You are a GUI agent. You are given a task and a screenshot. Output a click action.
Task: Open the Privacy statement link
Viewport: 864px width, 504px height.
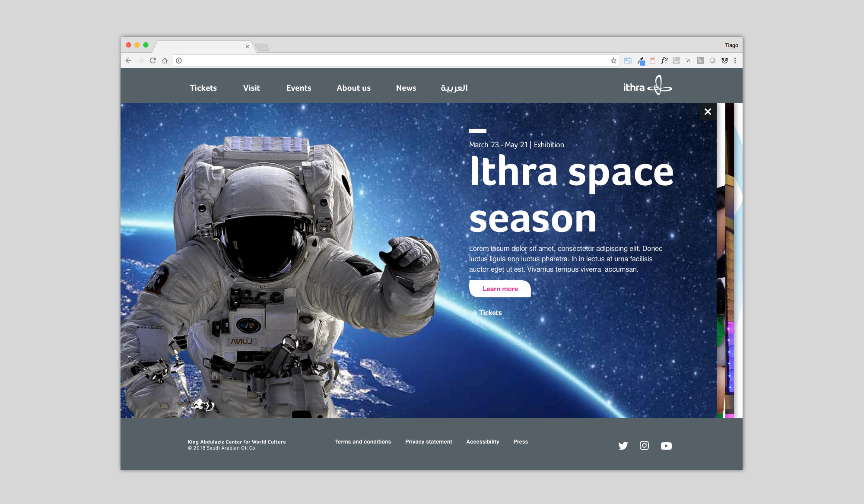click(x=429, y=442)
